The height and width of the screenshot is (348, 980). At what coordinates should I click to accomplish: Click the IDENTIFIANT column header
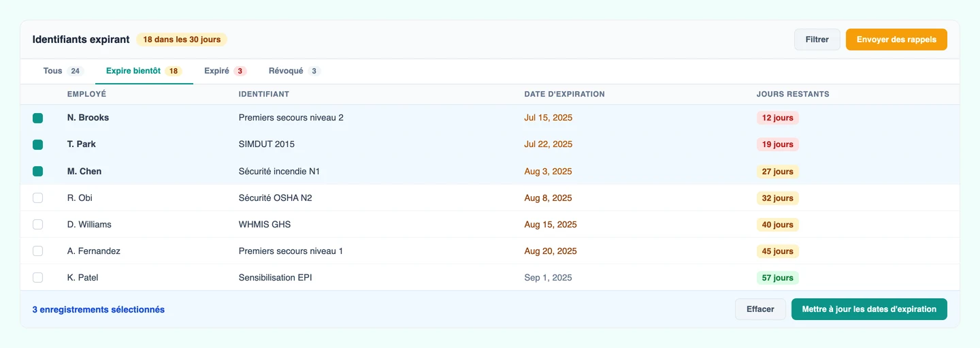tap(264, 94)
